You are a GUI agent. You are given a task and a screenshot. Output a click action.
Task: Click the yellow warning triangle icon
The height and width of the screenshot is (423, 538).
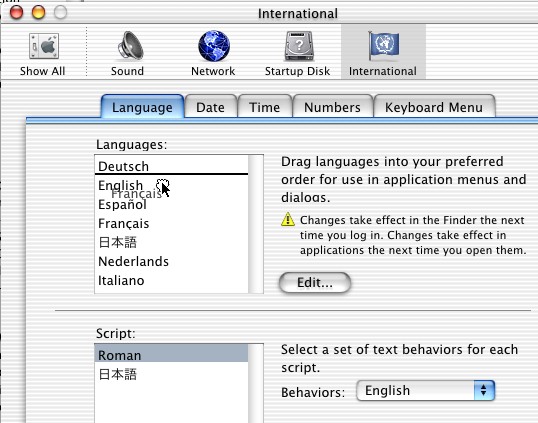coord(288,220)
